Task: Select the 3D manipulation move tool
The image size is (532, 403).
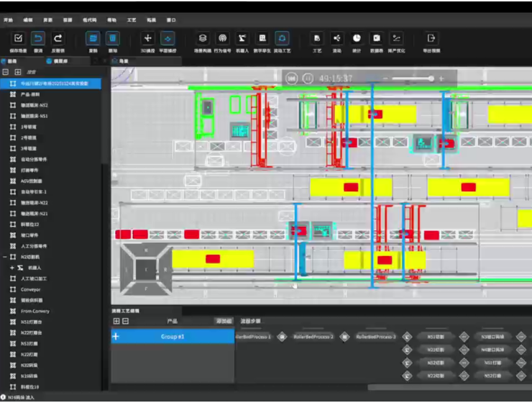Action: tap(147, 38)
